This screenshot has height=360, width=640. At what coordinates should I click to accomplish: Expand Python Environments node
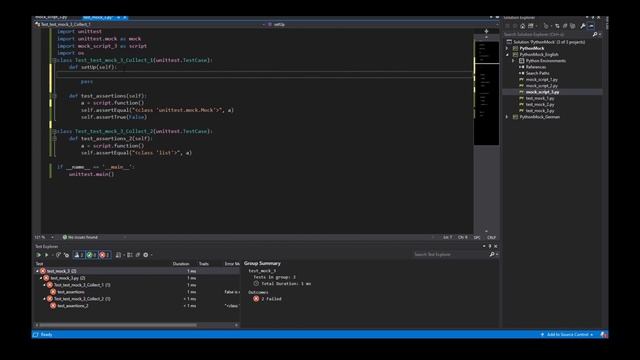513,61
